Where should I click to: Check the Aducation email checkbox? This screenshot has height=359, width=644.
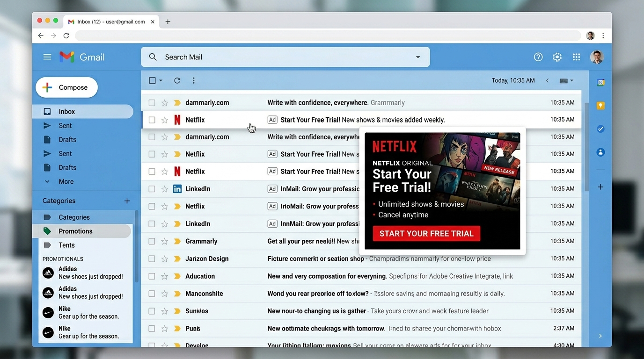coord(152,276)
